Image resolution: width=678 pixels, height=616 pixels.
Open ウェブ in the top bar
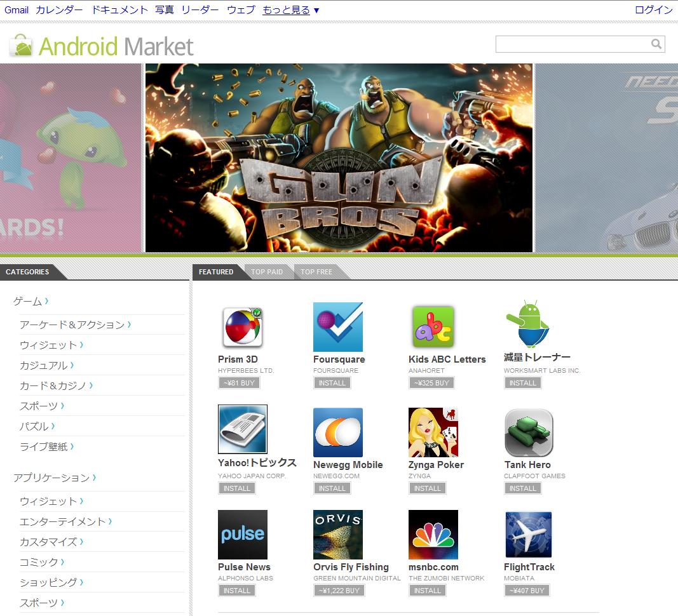[x=241, y=10]
